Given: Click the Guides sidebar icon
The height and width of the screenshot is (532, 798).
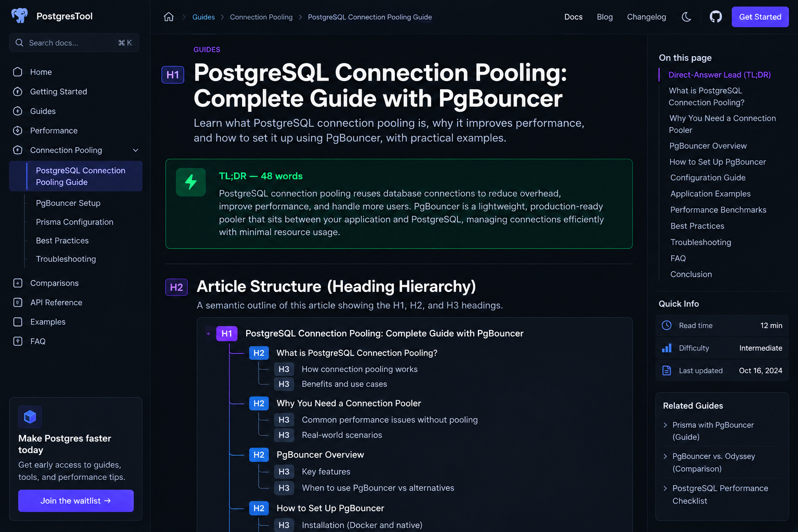Looking at the screenshot, I should (x=18, y=111).
